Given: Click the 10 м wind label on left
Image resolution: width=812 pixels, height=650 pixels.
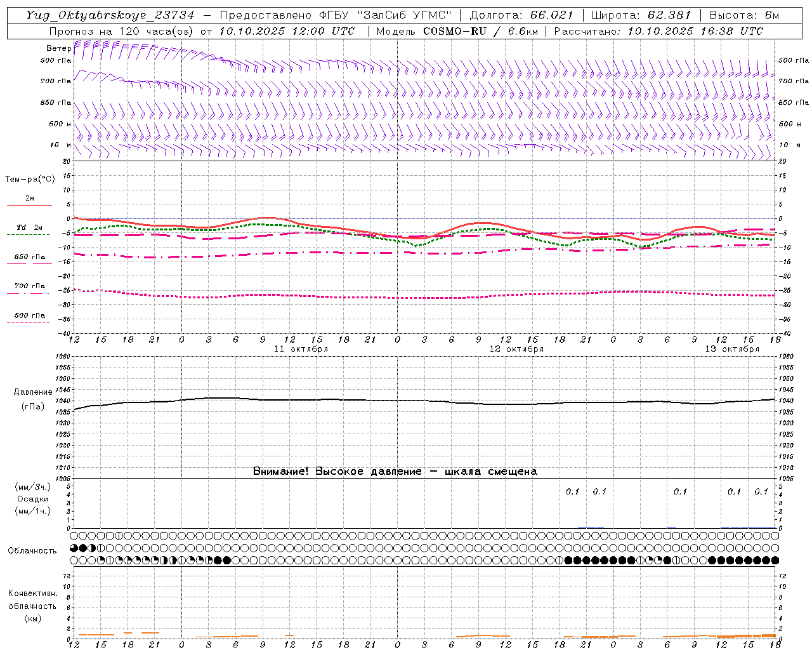Looking at the screenshot, I should pyautogui.click(x=60, y=145).
